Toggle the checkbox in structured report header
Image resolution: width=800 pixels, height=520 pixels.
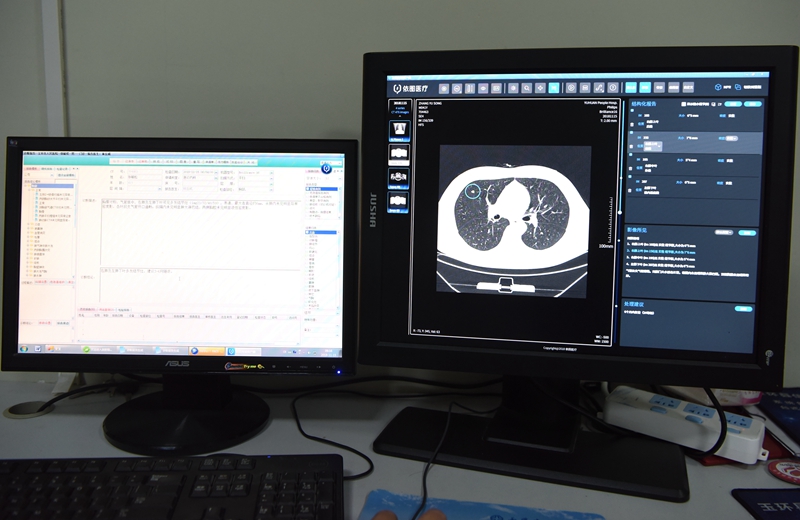(x=683, y=104)
